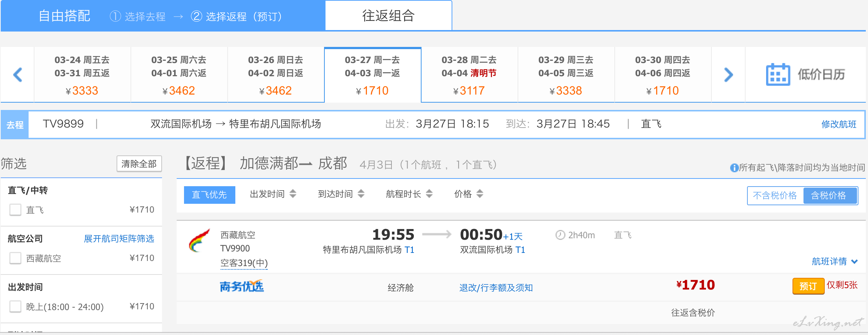Click 修改航班 to change flight
Image resolution: width=868 pixels, height=335 pixels.
(x=839, y=124)
